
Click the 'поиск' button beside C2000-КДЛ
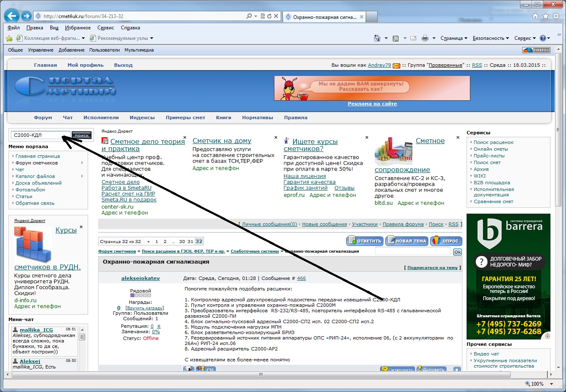[81, 136]
